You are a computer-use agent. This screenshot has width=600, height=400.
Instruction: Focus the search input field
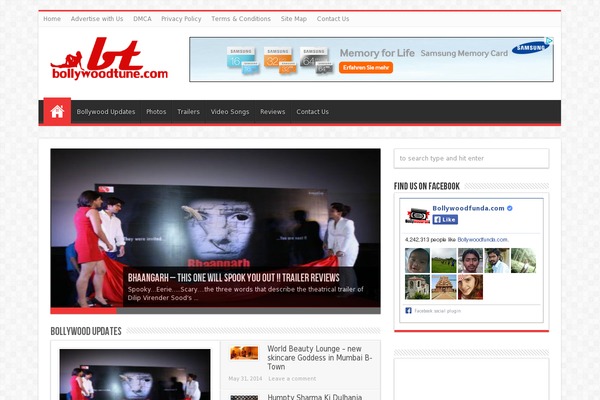[471, 158]
